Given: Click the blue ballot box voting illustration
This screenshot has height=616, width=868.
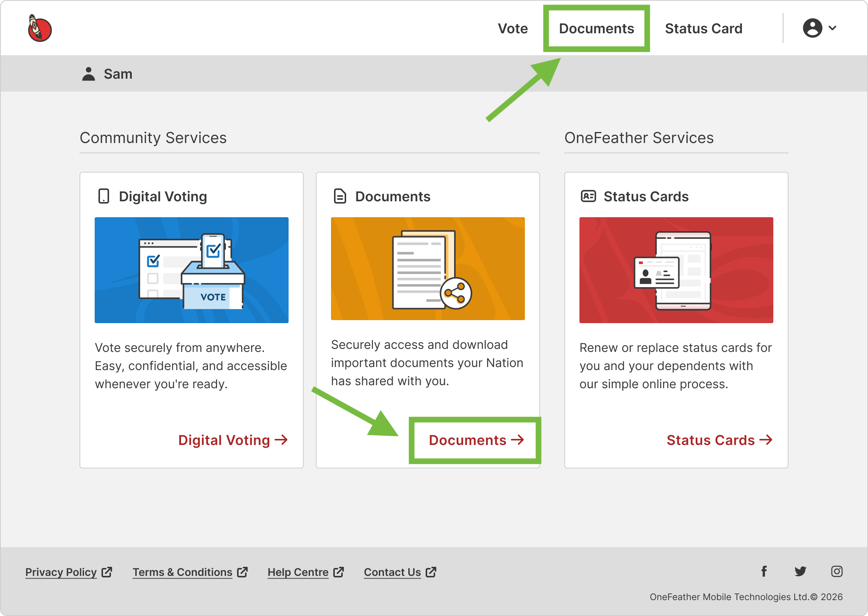Looking at the screenshot, I should [191, 270].
